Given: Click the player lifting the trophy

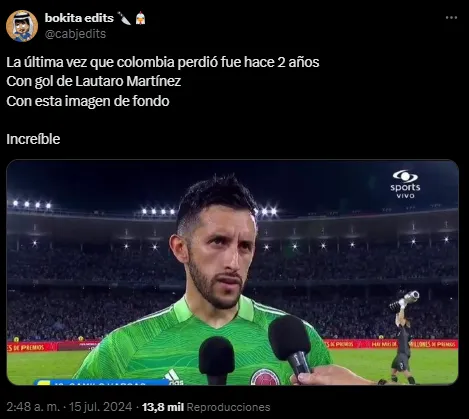Looking at the screenshot, I should click(403, 337).
